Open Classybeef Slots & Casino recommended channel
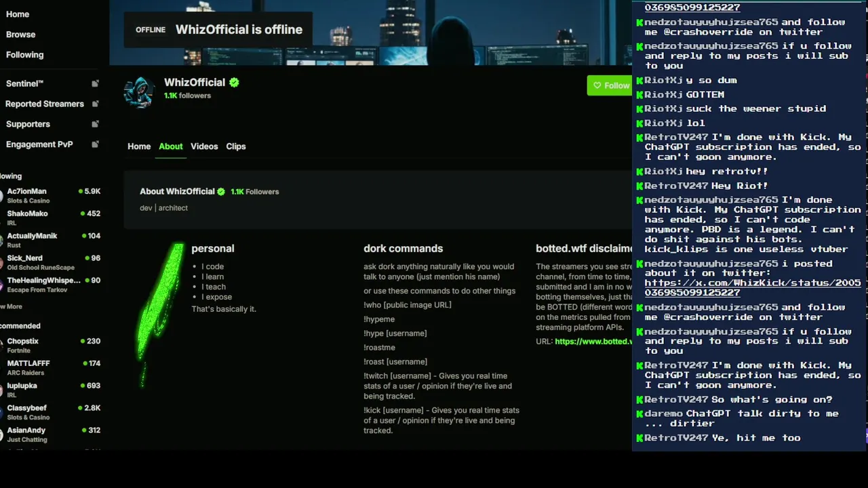The height and width of the screenshot is (488, 868). click(x=52, y=412)
